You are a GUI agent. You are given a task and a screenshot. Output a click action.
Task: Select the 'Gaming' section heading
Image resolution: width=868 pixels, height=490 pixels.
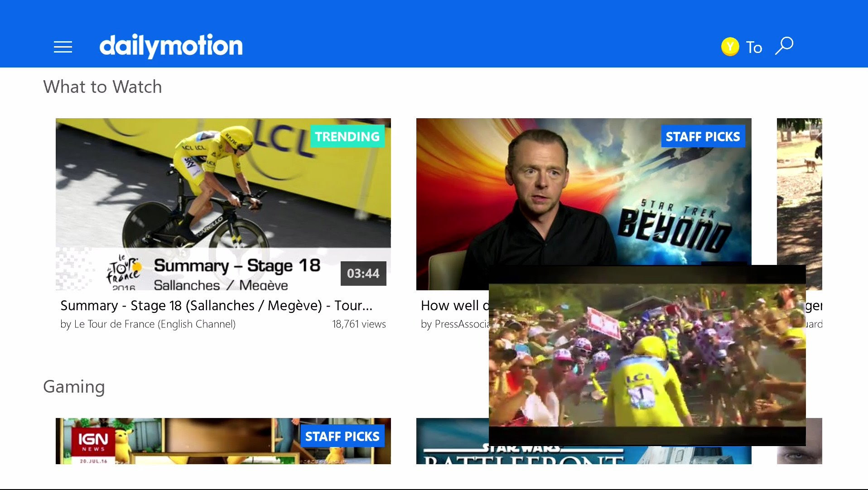tap(74, 387)
